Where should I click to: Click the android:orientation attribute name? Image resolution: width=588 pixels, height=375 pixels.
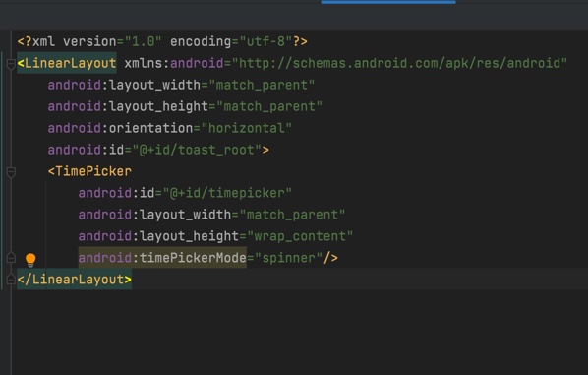(120, 128)
